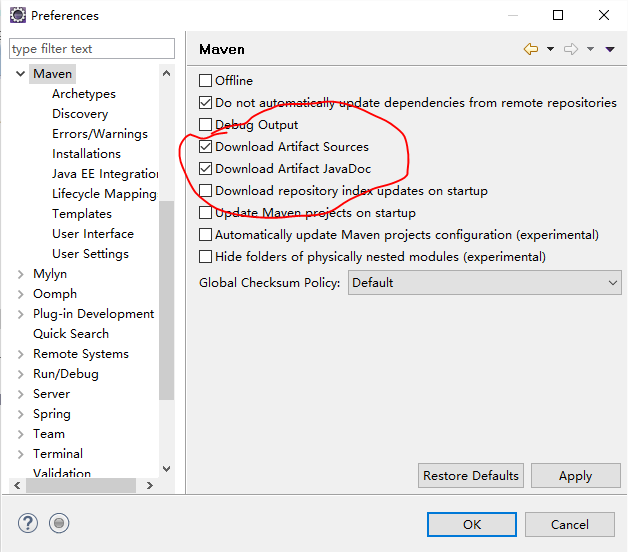Click the Forward navigation arrow icon
Image resolution: width=628 pixels, height=552 pixels.
(571, 49)
